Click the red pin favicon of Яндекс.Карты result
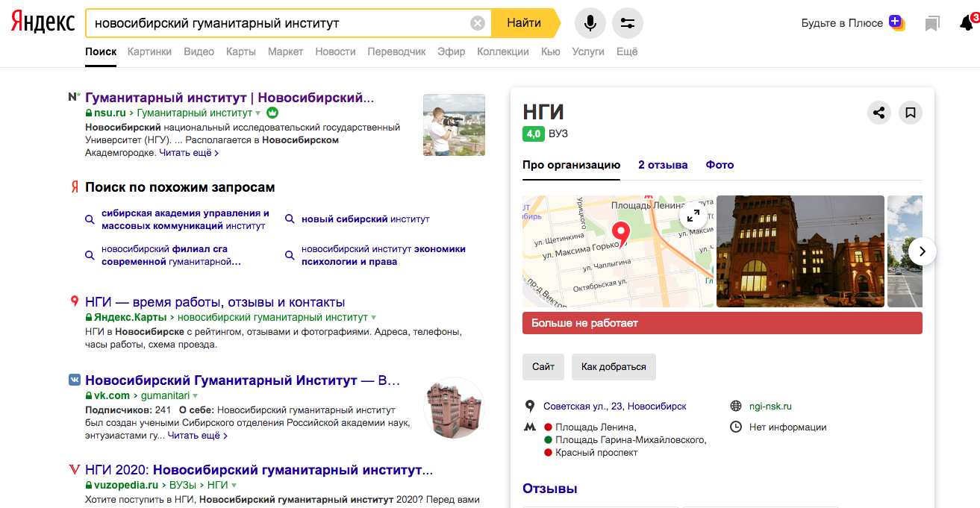The height and width of the screenshot is (508, 980). coord(74,301)
